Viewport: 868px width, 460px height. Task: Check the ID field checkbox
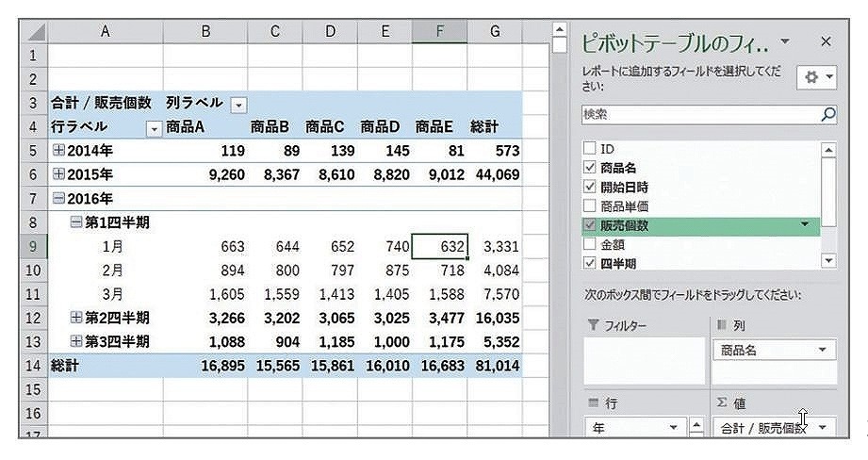590,148
